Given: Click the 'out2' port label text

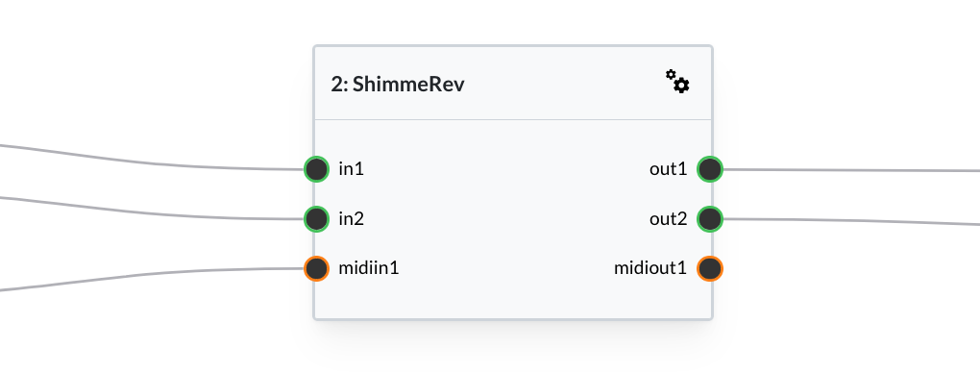Looking at the screenshot, I should click(x=668, y=219).
